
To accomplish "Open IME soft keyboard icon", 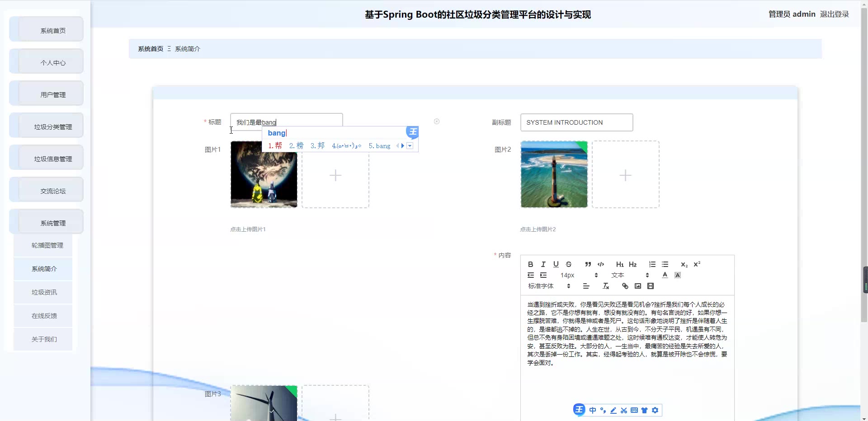I will pos(634,410).
